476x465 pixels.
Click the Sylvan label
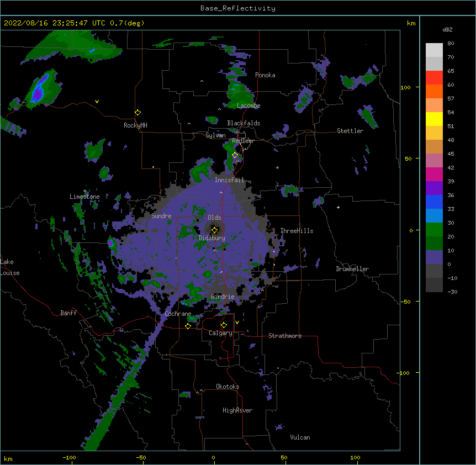[215, 135]
